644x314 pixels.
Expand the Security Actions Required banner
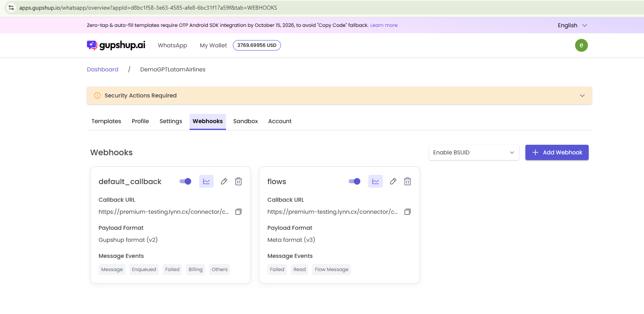(x=582, y=95)
